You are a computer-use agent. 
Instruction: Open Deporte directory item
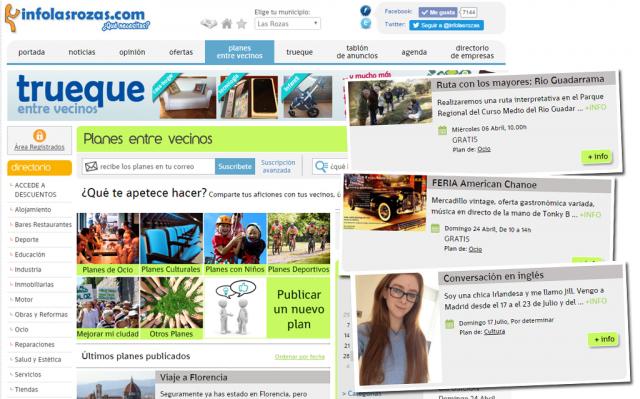point(27,239)
